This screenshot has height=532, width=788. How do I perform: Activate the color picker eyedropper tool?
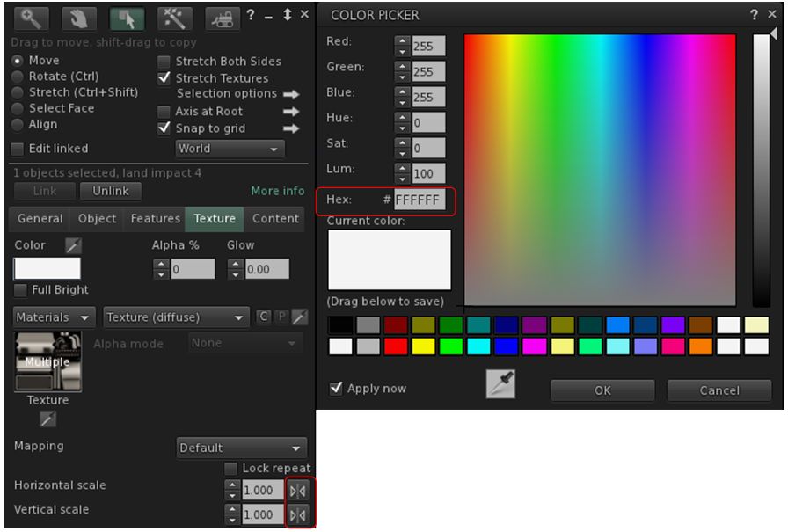[500, 384]
